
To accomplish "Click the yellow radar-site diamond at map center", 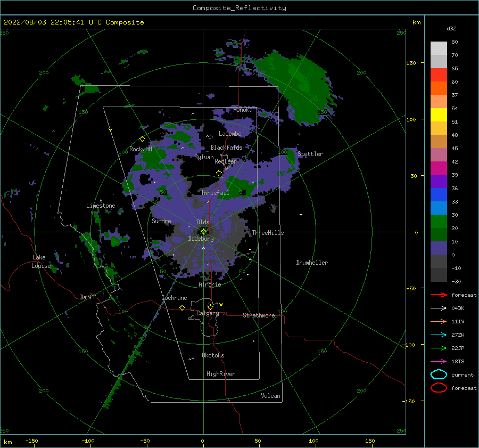I will point(203,232).
